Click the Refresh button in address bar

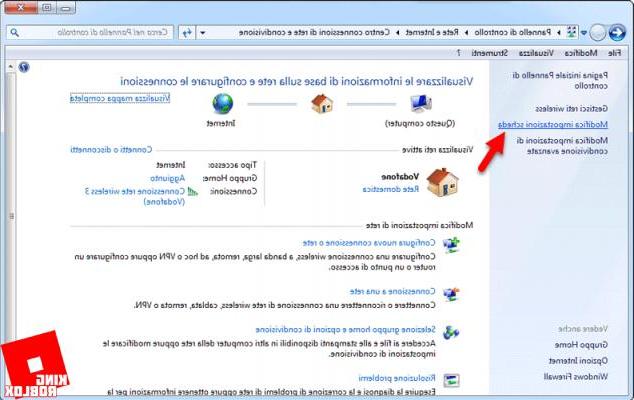187,32
